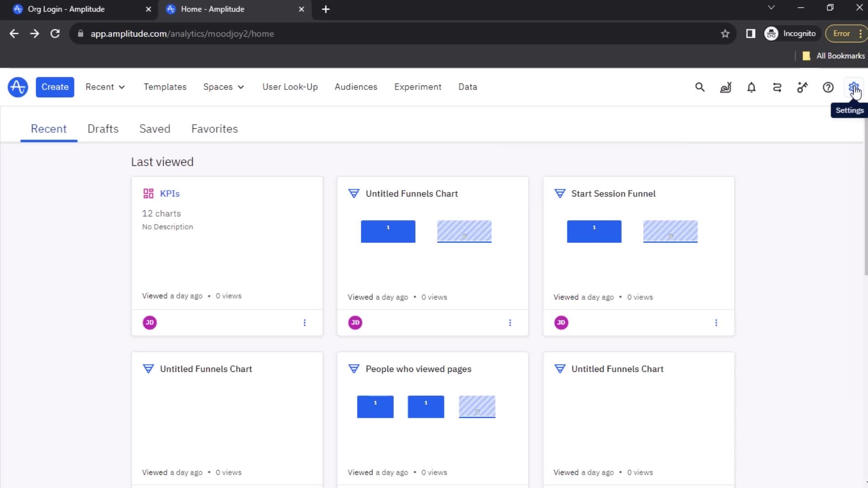
Task: Open Audiences in navigation
Action: [x=356, y=87]
